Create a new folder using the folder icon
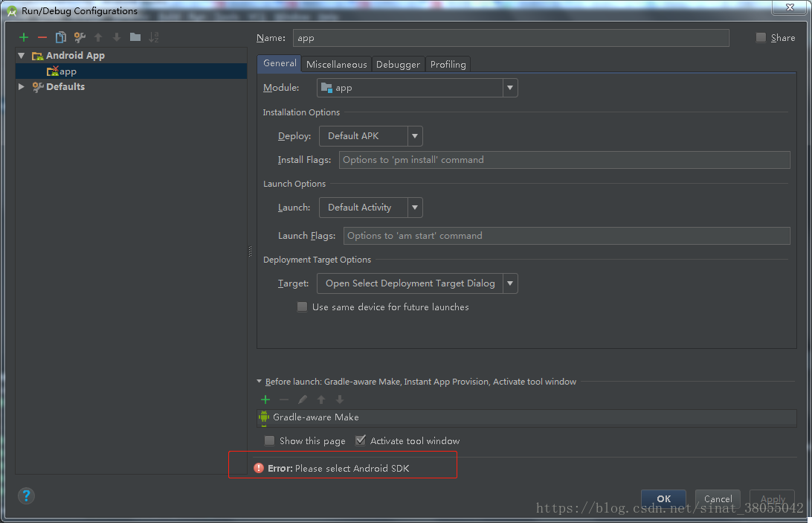This screenshot has height=523, width=812. [x=135, y=36]
